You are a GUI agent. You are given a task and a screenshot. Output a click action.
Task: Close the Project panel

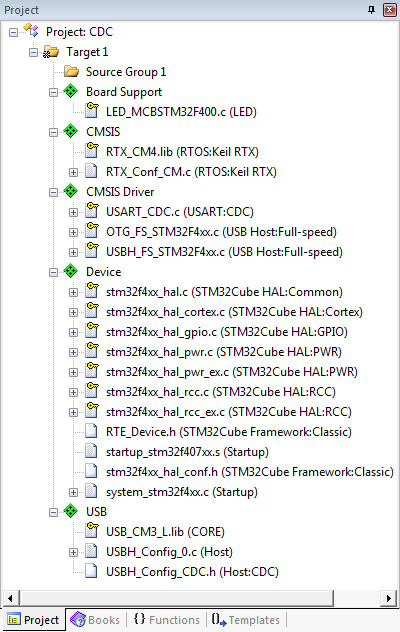(390, 10)
